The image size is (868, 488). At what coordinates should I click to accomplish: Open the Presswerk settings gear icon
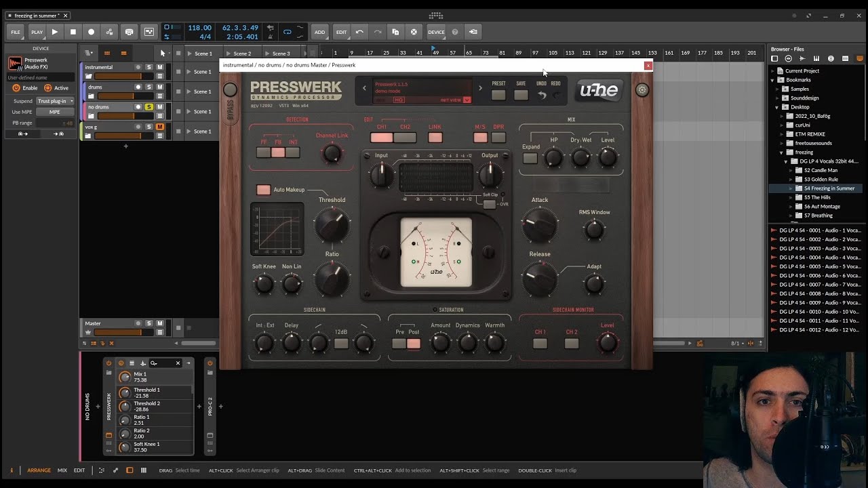[x=642, y=89]
